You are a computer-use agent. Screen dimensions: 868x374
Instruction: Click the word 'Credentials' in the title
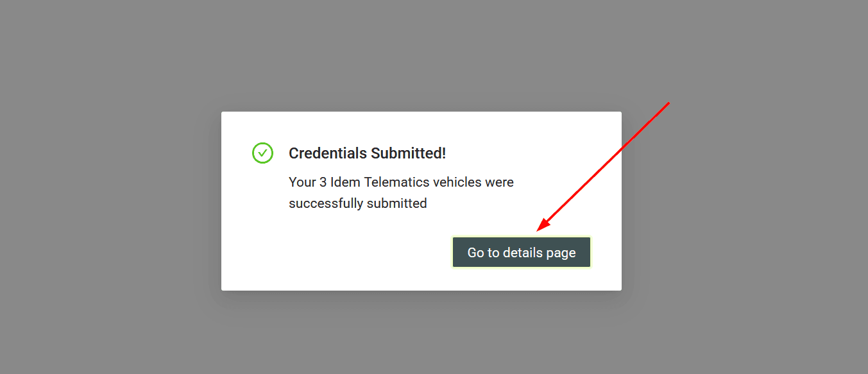pyautogui.click(x=327, y=153)
